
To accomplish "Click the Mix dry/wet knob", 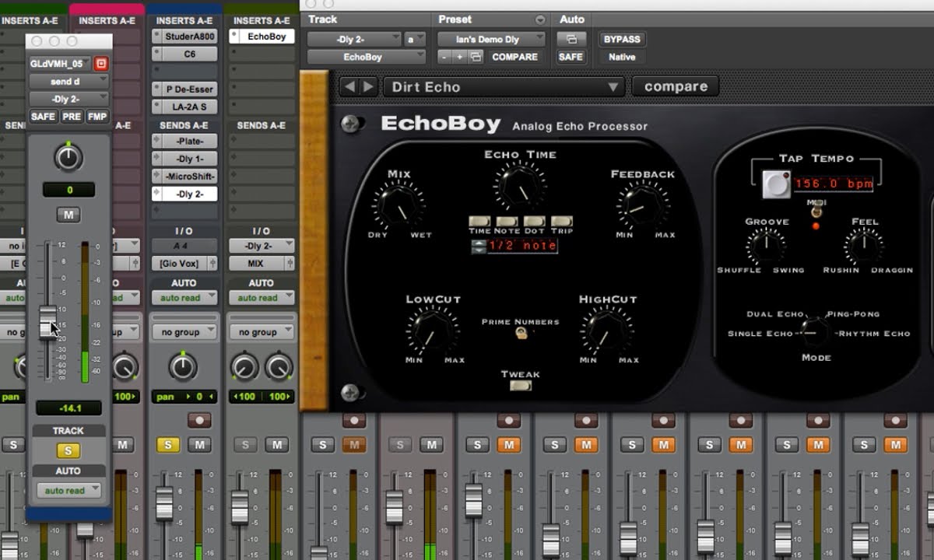I will 399,207.
